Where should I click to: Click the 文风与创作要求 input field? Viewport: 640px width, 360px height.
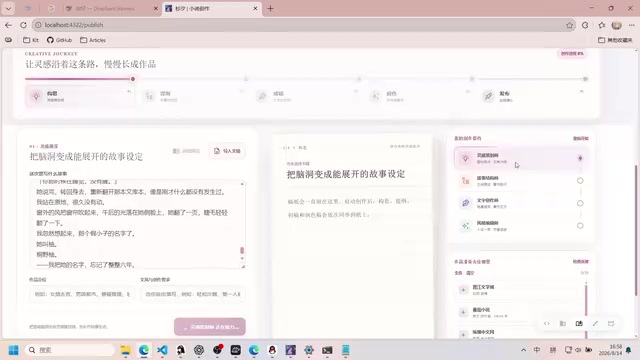coord(193,294)
